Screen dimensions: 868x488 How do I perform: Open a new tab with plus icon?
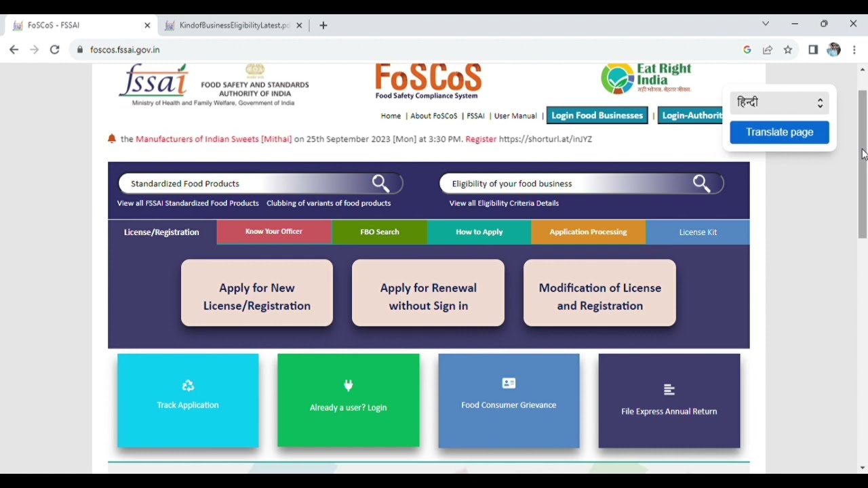coord(323,25)
